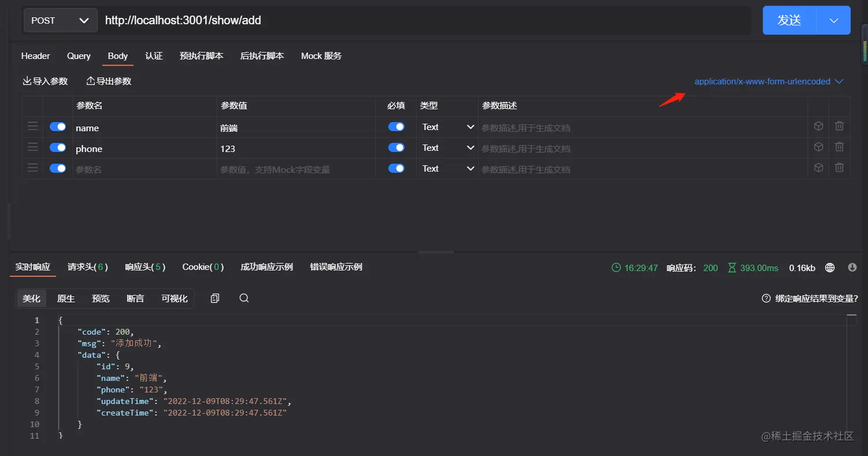Viewport: 868px width, 456px height.
Task: Open the 错误响应示例 tab
Action: pos(336,267)
